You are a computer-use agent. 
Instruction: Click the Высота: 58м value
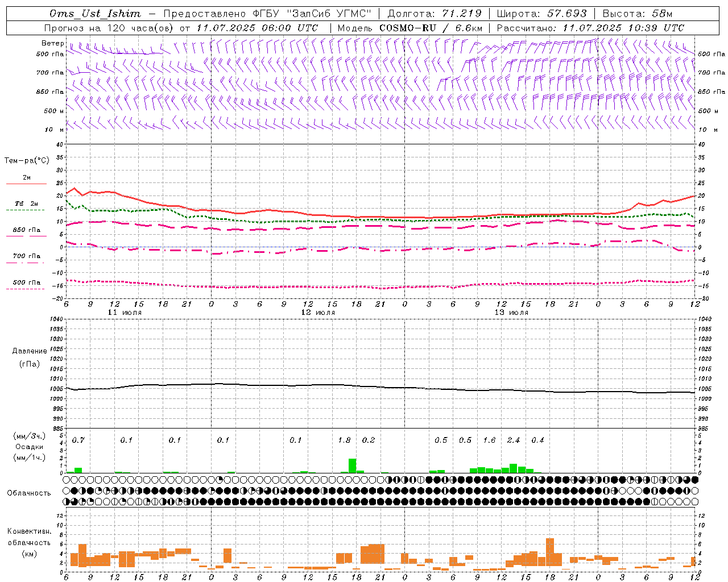click(x=637, y=14)
